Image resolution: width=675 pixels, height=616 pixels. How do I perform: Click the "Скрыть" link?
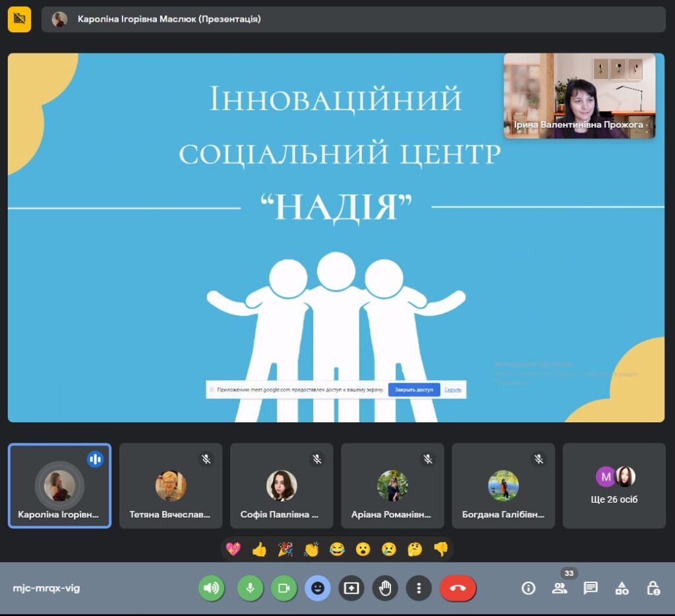453,390
